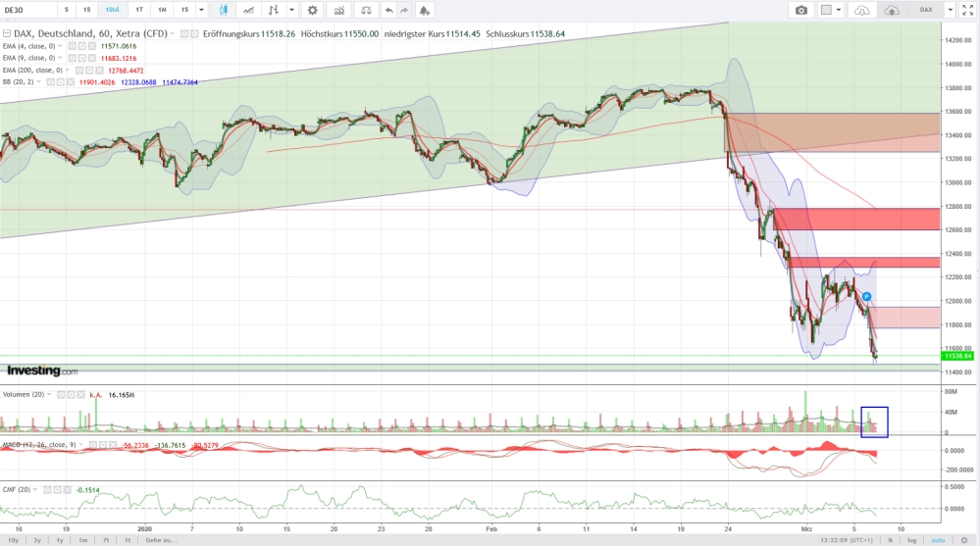
Task: Open chart properties gear at bottom right
Action: [964, 540]
